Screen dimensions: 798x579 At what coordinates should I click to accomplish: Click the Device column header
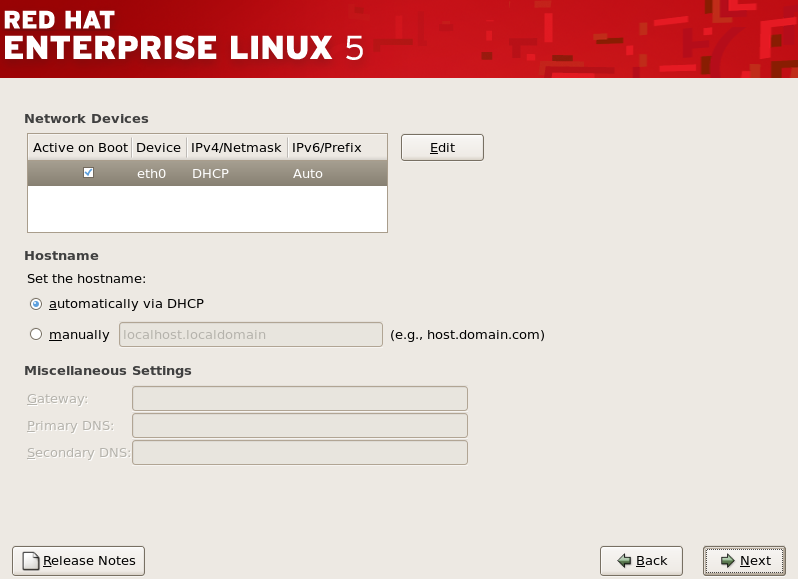pos(159,148)
